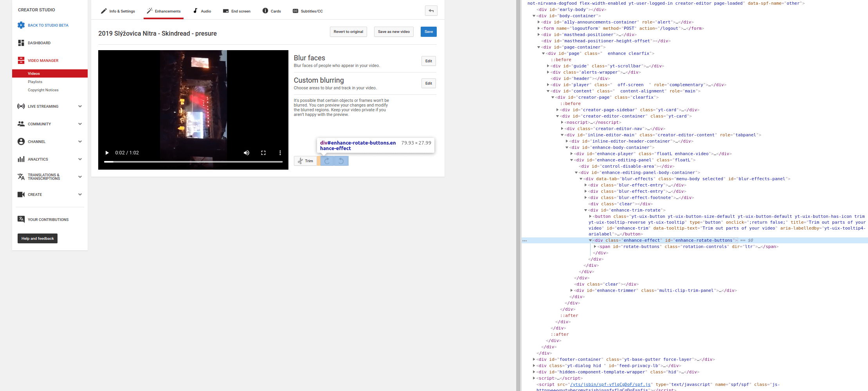Image resolution: width=868 pixels, height=391 pixels.
Task: Click Save as new video
Action: tap(393, 32)
